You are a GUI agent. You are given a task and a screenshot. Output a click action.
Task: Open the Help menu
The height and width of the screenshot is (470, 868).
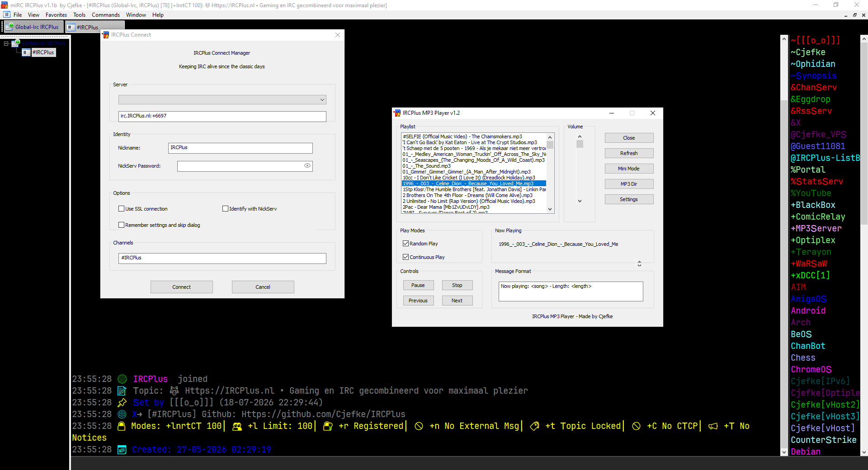click(x=158, y=15)
